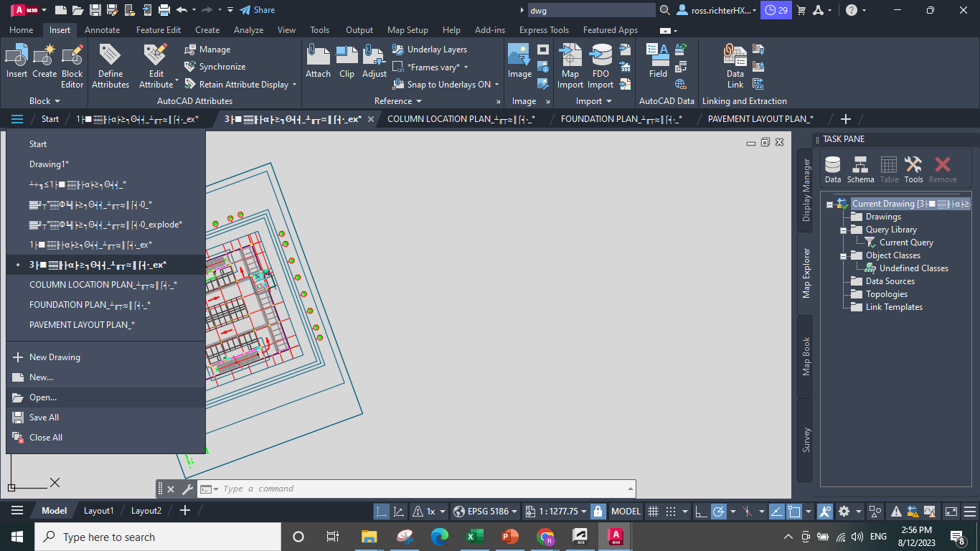Click the Map Import icon
Image resolution: width=980 pixels, height=551 pixels.
coord(570,65)
